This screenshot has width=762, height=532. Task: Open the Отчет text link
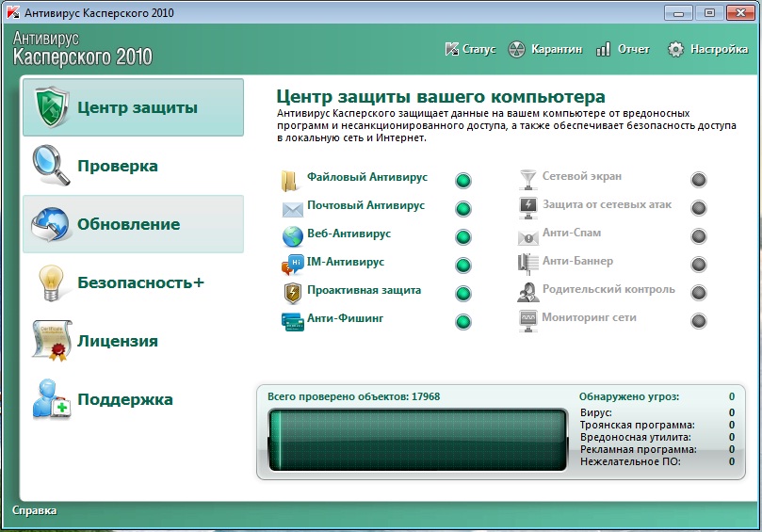tap(633, 49)
